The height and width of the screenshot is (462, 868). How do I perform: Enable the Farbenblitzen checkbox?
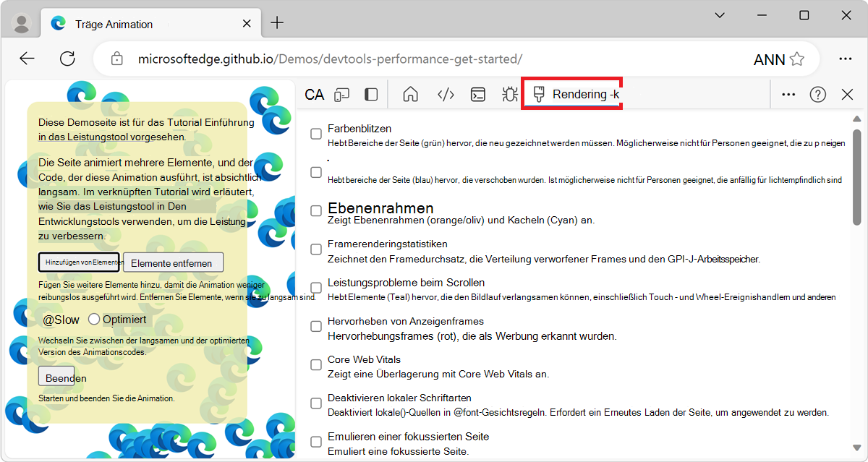tap(315, 133)
